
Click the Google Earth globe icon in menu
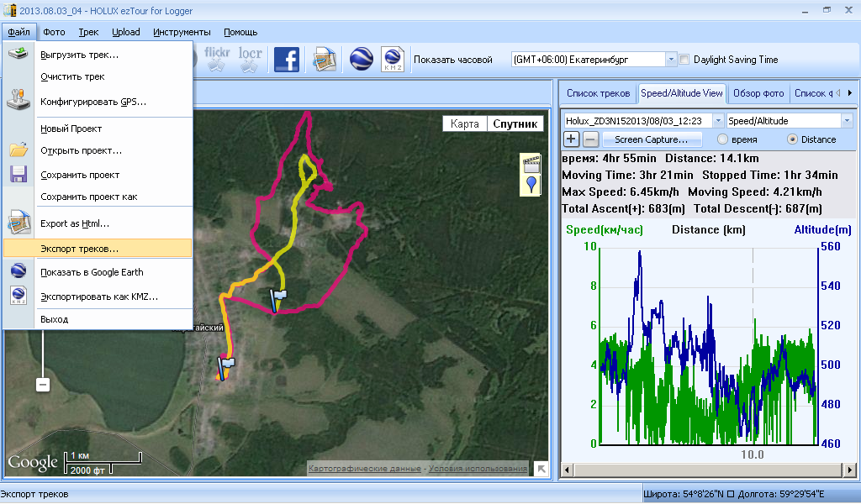tap(18, 270)
